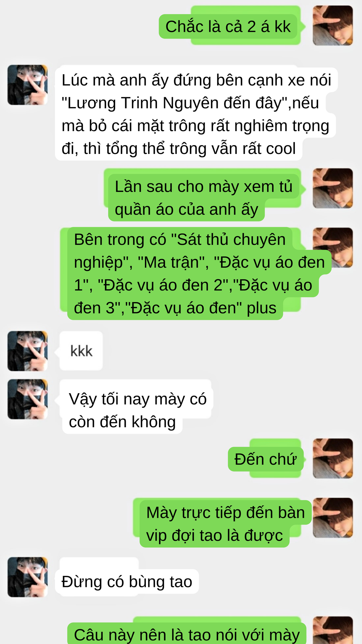Select the message "Mày trực tiếp đến bàn vip"

(225, 524)
